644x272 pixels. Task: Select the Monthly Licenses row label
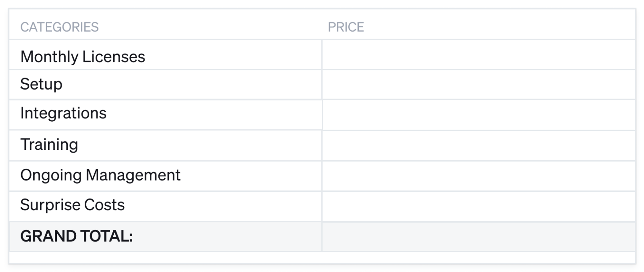(83, 57)
